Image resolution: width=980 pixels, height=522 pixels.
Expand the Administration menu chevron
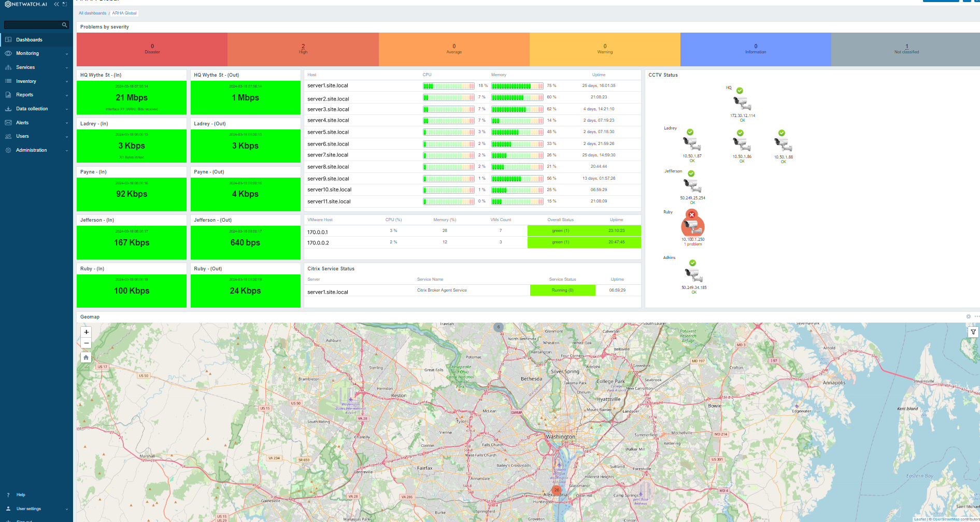click(x=67, y=151)
